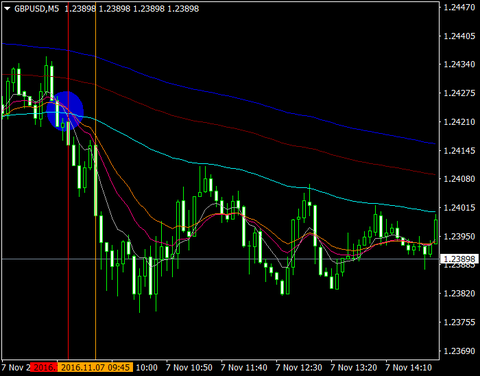Click the 7 Nov 11:40 time label
The height and width of the screenshot is (376, 480).
[244, 367]
